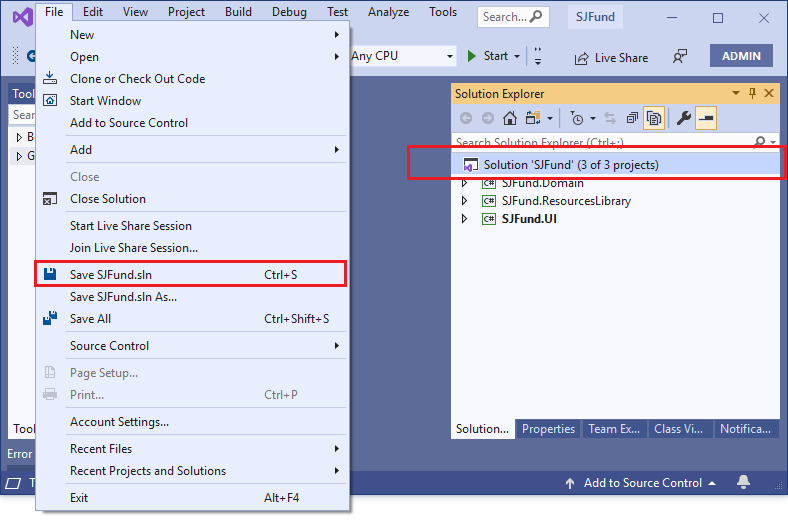Select the SJFund.UI project
This screenshot has width=788, height=526.
(529, 219)
